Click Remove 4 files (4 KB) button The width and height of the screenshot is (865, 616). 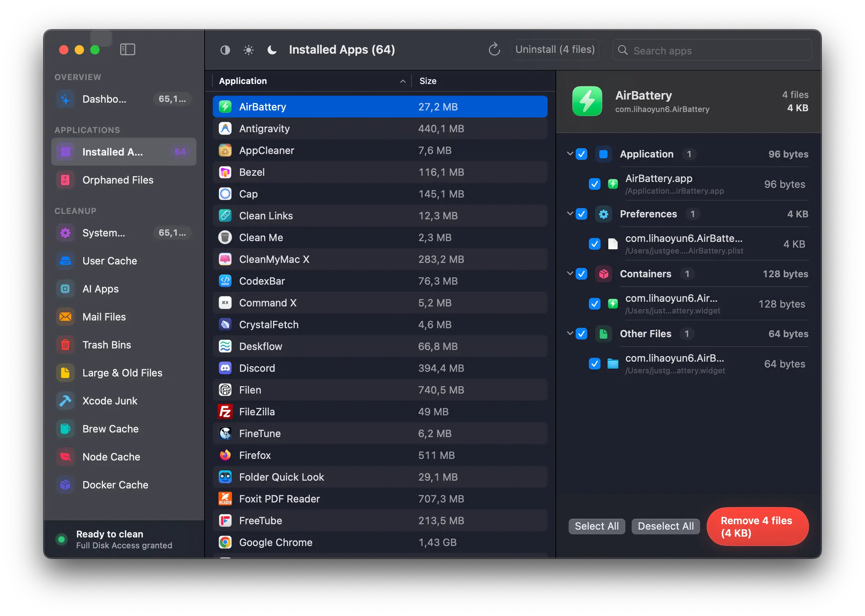[757, 527]
